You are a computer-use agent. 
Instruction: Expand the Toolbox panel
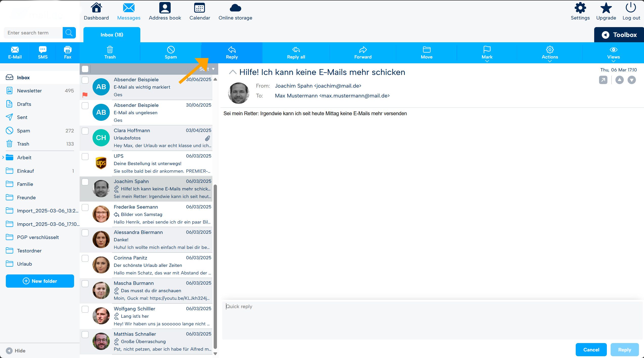tap(619, 35)
